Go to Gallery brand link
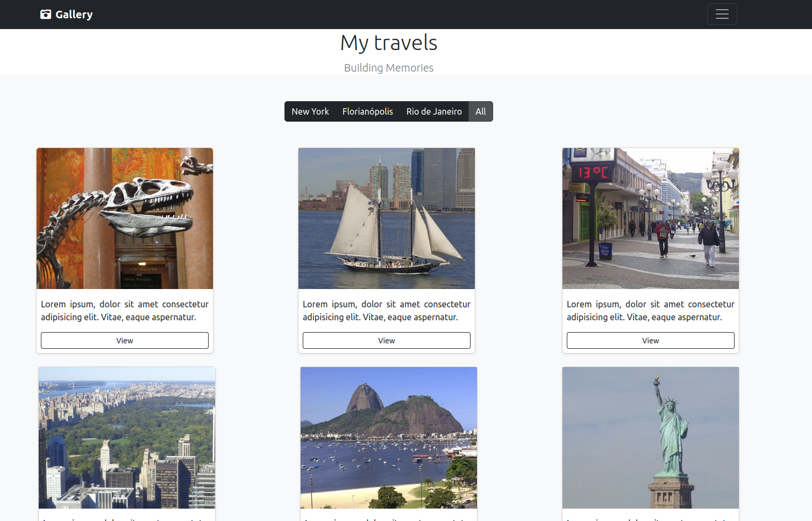Screen dimensions: 812x521 (66, 15)
